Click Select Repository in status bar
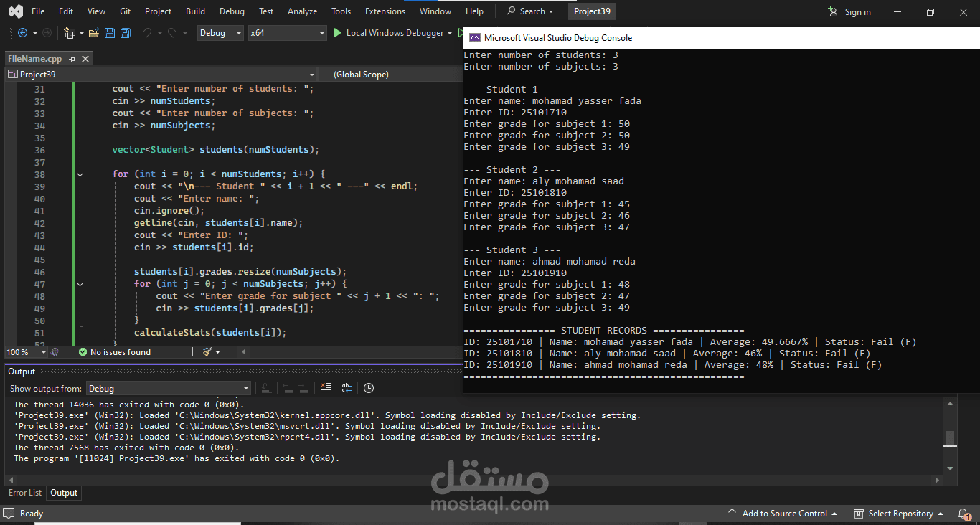The height and width of the screenshot is (525, 980). [x=900, y=514]
